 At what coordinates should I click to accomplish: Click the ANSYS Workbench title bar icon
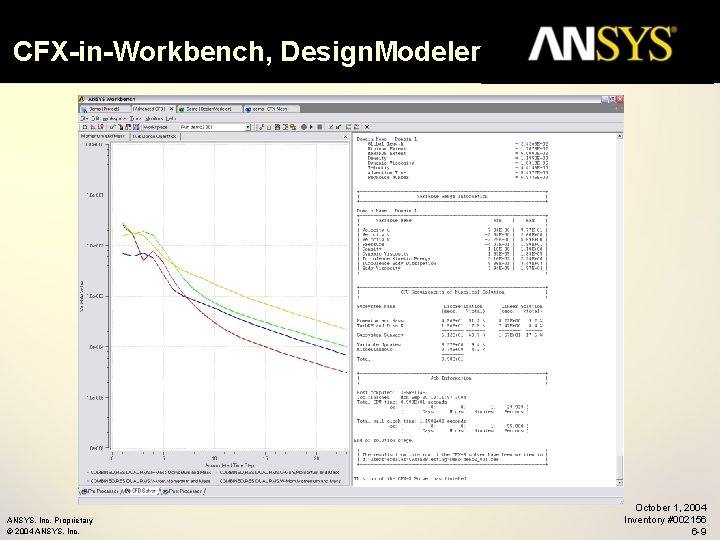point(82,99)
